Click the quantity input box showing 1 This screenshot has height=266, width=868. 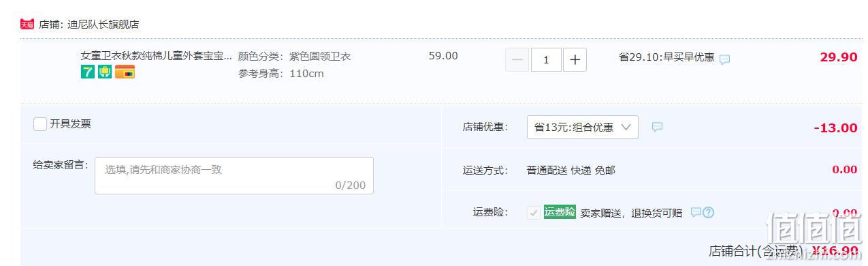[x=546, y=60]
